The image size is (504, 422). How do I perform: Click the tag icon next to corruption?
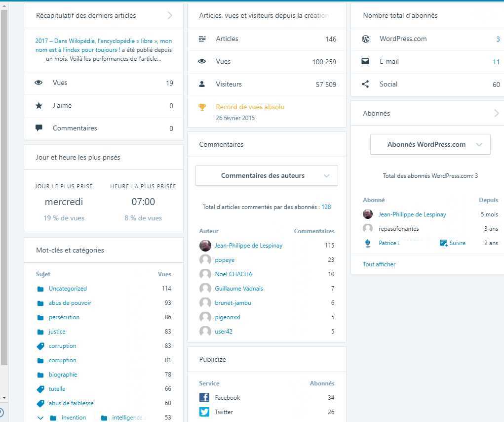[40, 346]
